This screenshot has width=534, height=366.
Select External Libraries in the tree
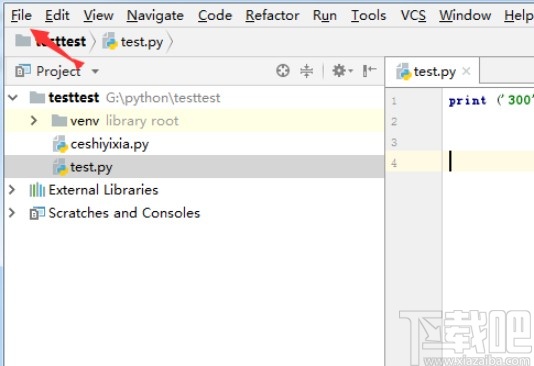[x=104, y=190]
